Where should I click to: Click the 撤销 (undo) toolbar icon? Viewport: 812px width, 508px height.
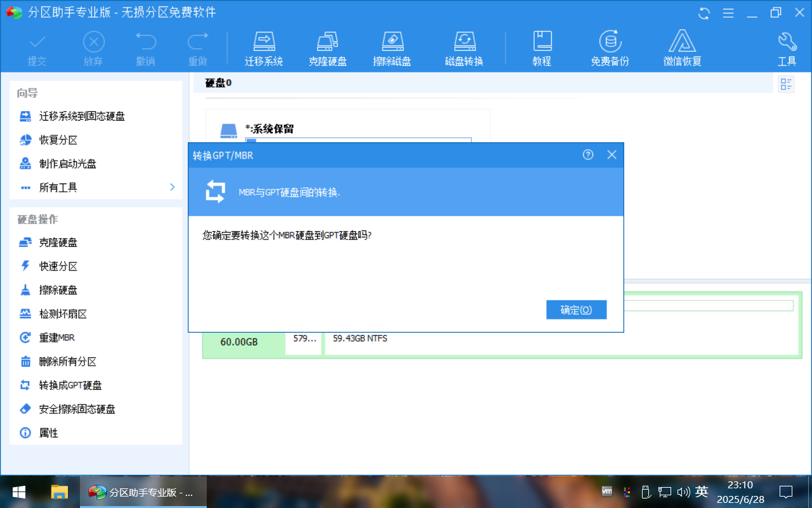(x=145, y=49)
